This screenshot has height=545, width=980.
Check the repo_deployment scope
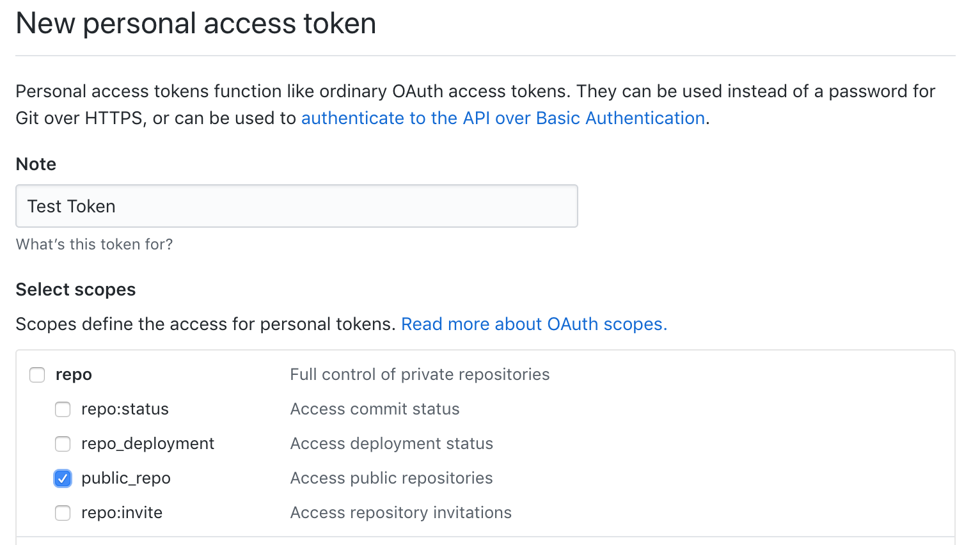click(x=62, y=444)
